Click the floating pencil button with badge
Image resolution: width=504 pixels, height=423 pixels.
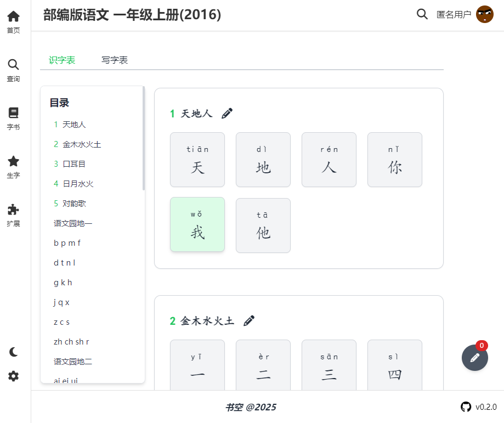475,358
